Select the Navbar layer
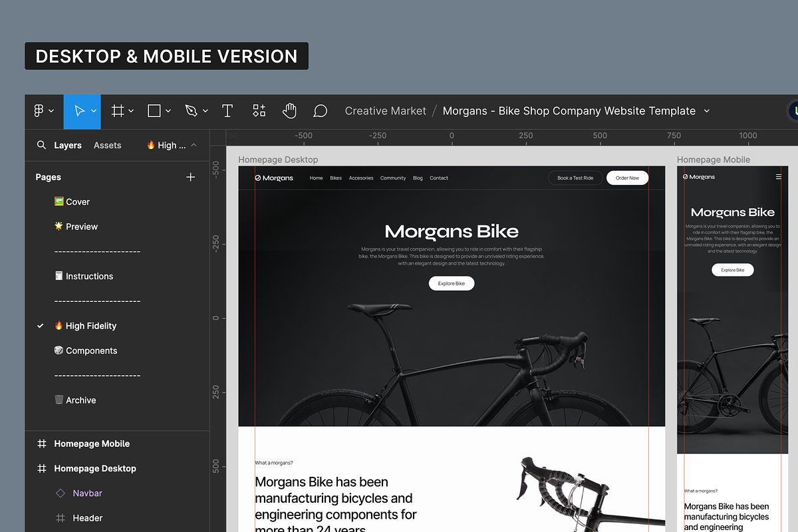 87,493
